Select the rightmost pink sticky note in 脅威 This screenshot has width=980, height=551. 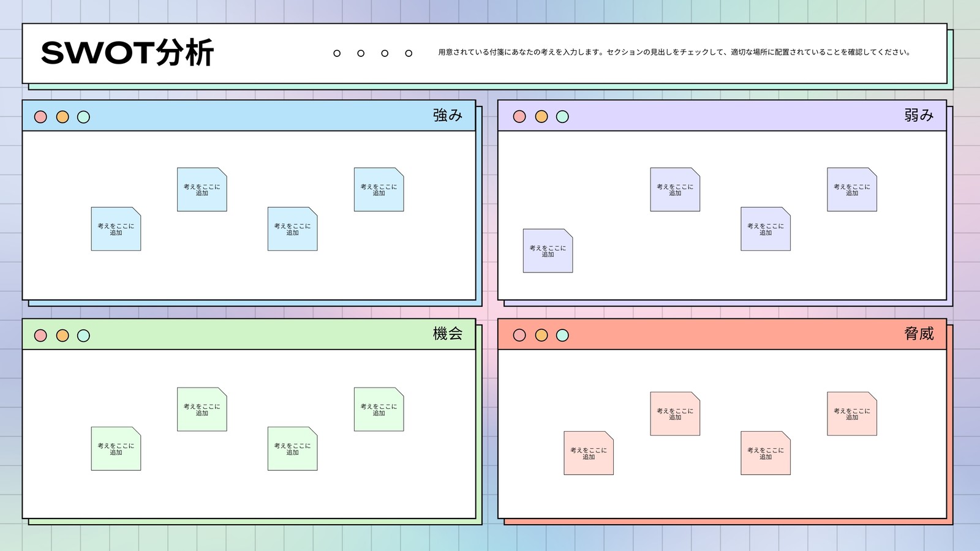click(x=852, y=414)
